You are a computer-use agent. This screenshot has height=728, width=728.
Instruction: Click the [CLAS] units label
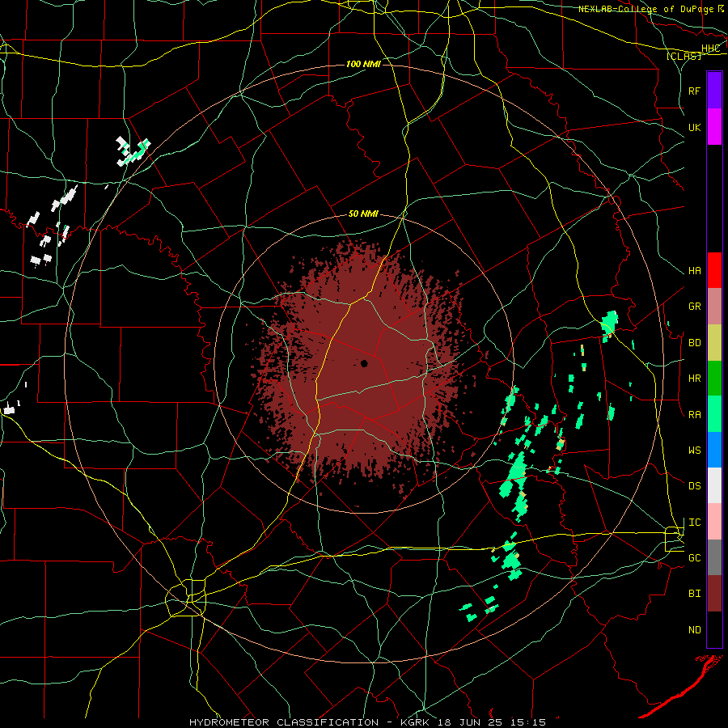pos(684,56)
